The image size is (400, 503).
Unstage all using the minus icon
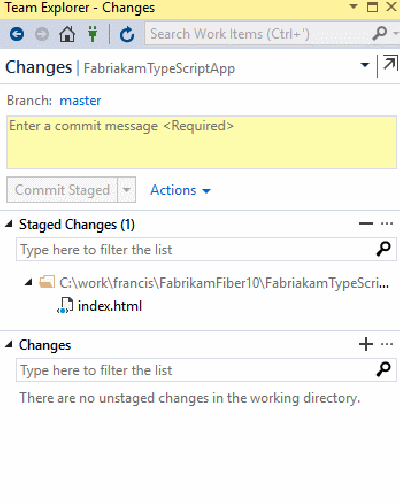[x=366, y=224]
